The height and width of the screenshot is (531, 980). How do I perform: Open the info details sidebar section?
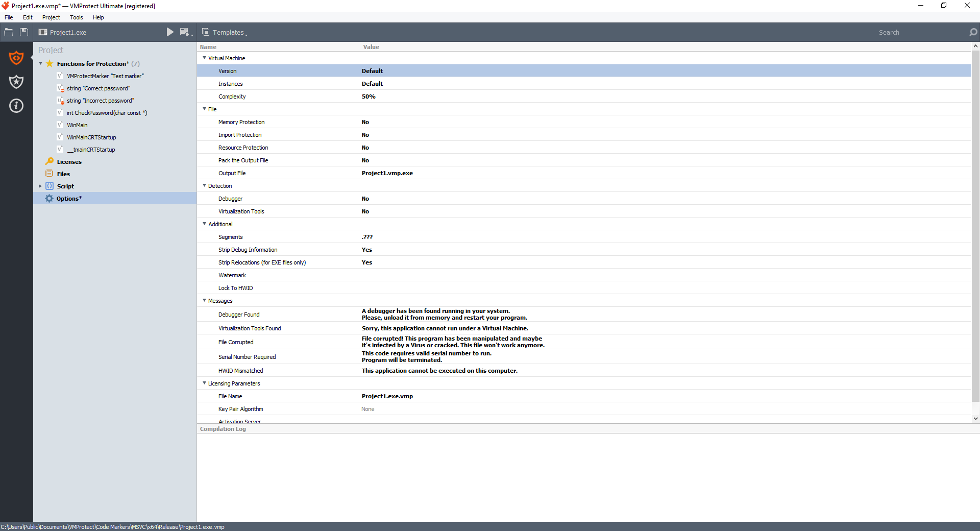click(x=16, y=106)
